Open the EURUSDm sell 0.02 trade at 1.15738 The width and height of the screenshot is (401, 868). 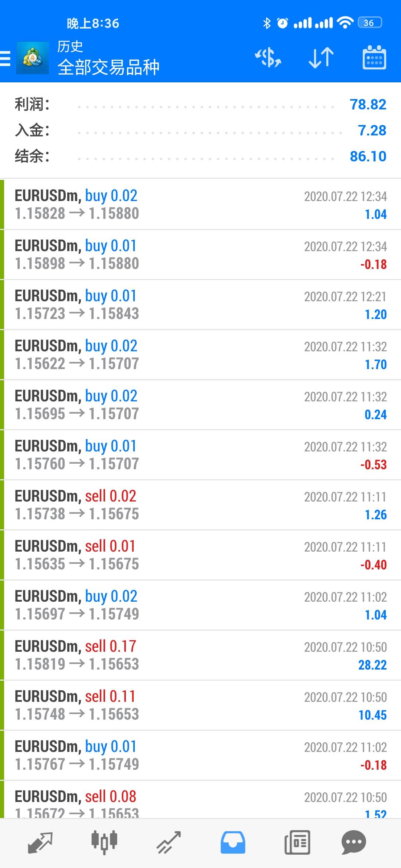pos(200,505)
